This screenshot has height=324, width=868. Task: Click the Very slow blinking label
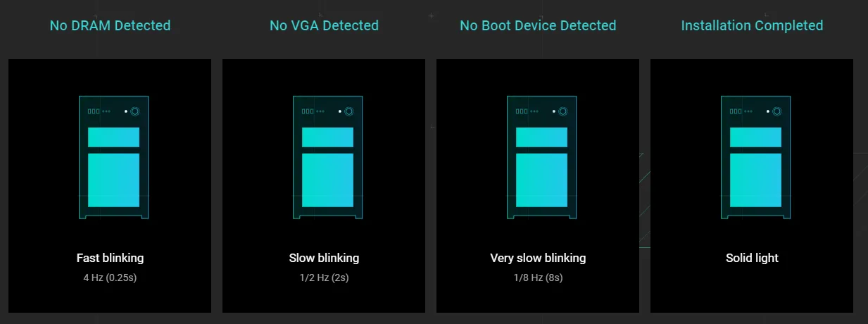pyautogui.click(x=538, y=258)
